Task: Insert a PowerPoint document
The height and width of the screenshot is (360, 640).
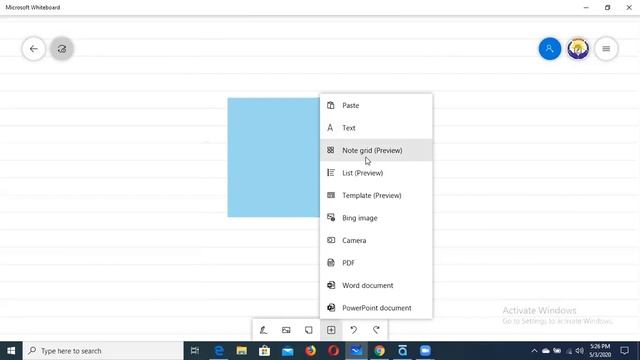Action: [376, 307]
